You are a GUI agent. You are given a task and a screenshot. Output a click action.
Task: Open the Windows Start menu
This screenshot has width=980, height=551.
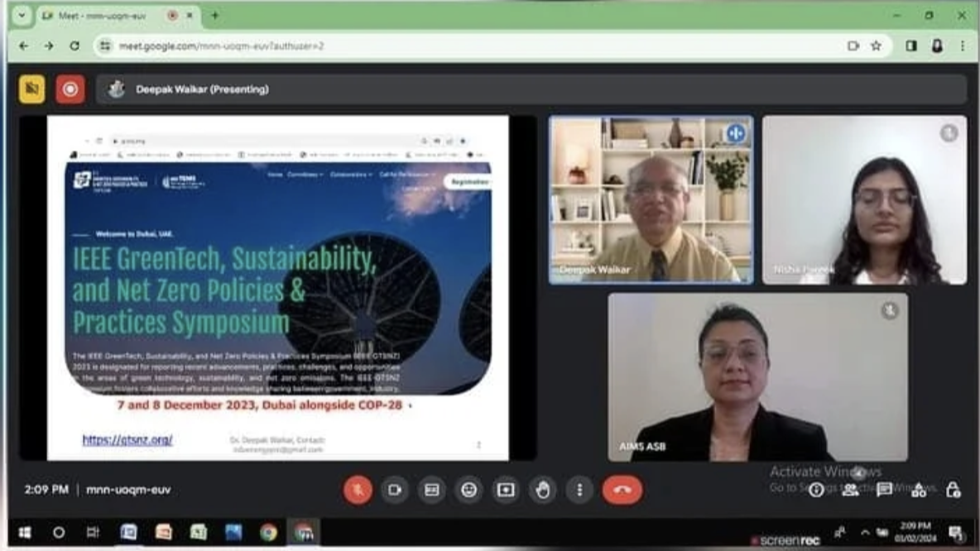pos(25,532)
